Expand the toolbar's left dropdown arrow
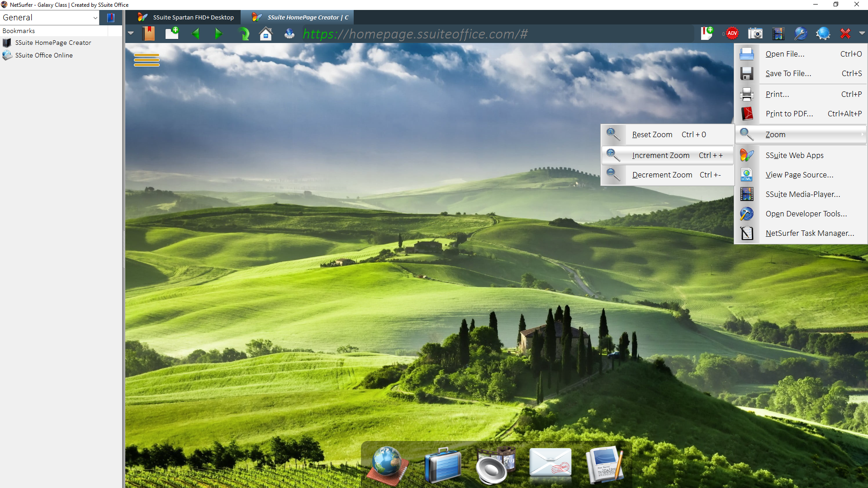 (x=131, y=33)
